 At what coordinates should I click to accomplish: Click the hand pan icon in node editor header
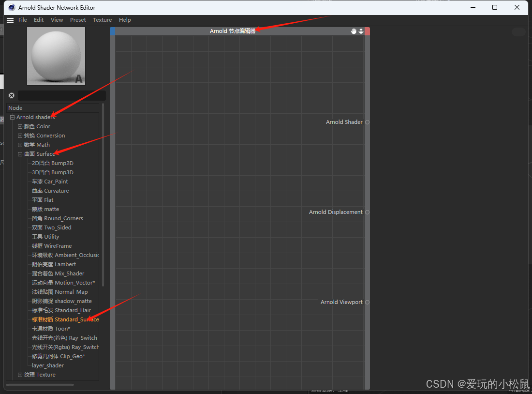coord(354,31)
